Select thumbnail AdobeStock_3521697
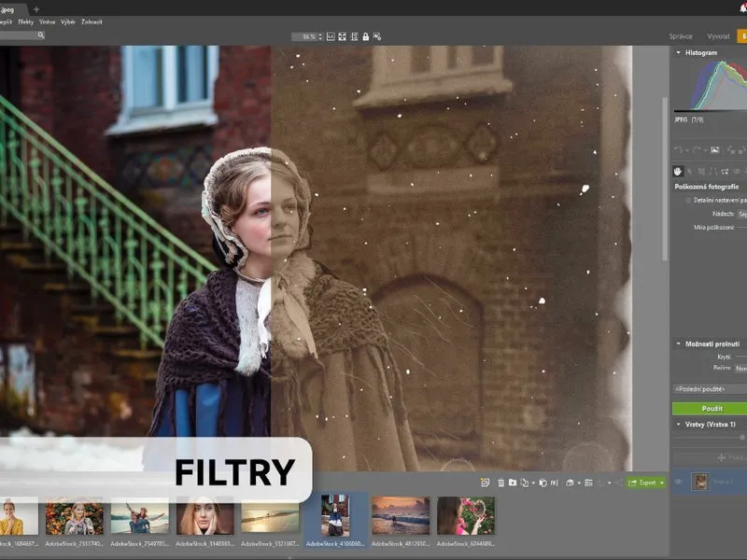 click(x=270, y=516)
